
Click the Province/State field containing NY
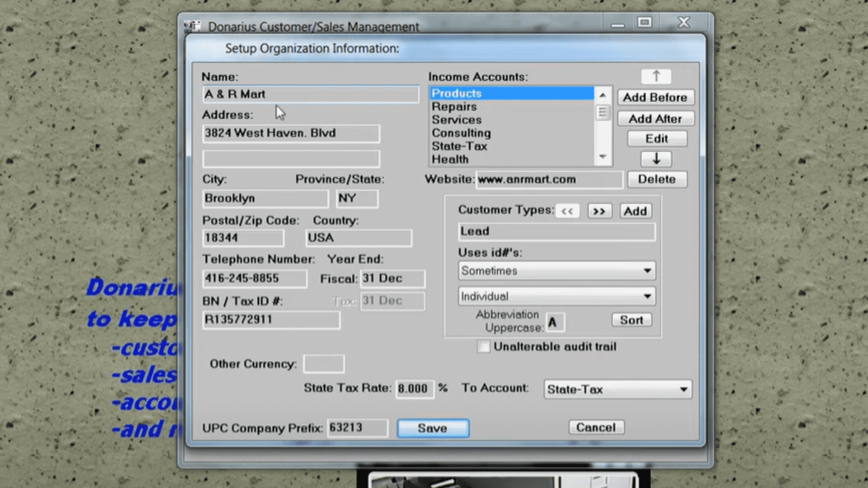[x=357, y=198]
